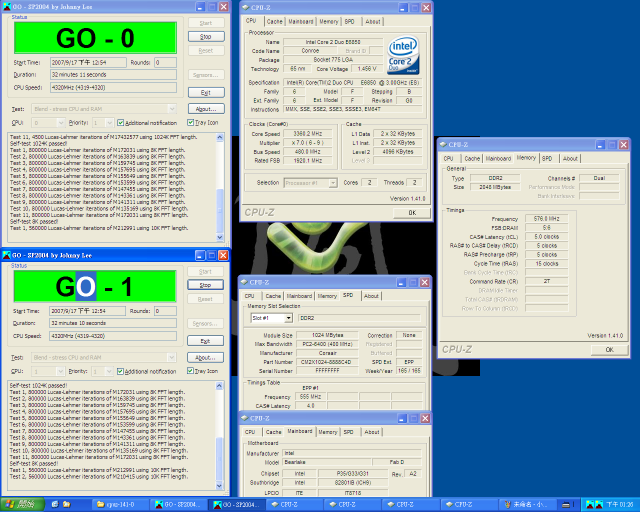Viewport: 640px width, 512px height.
Task: Click the GO - 0 green status banner
Action: [96, 38]
